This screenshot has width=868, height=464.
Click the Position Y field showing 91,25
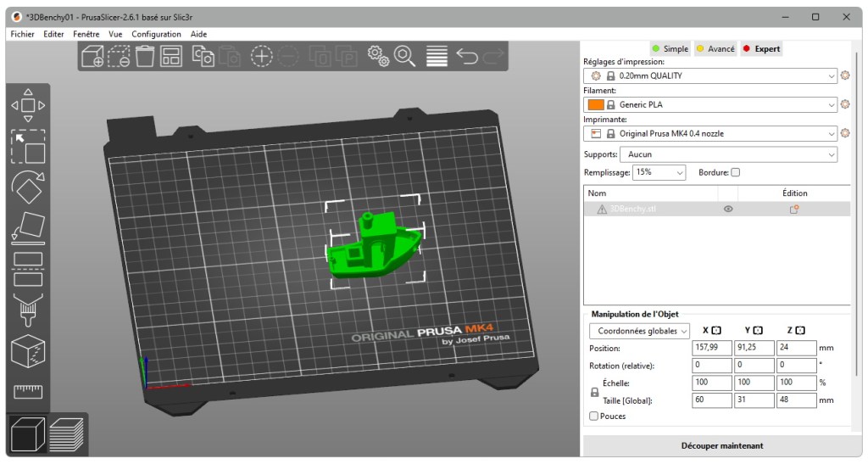(754, 348)
